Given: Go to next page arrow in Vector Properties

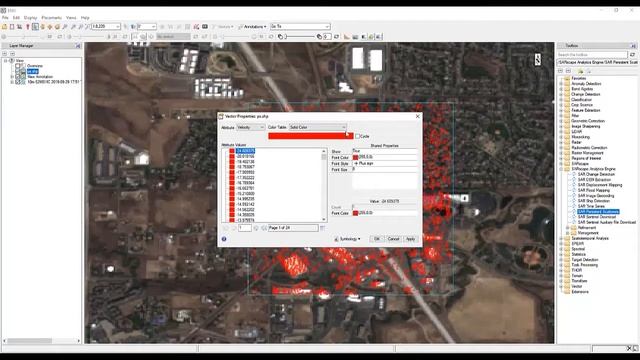Looking at the screenshot, I should pos(256,228).
